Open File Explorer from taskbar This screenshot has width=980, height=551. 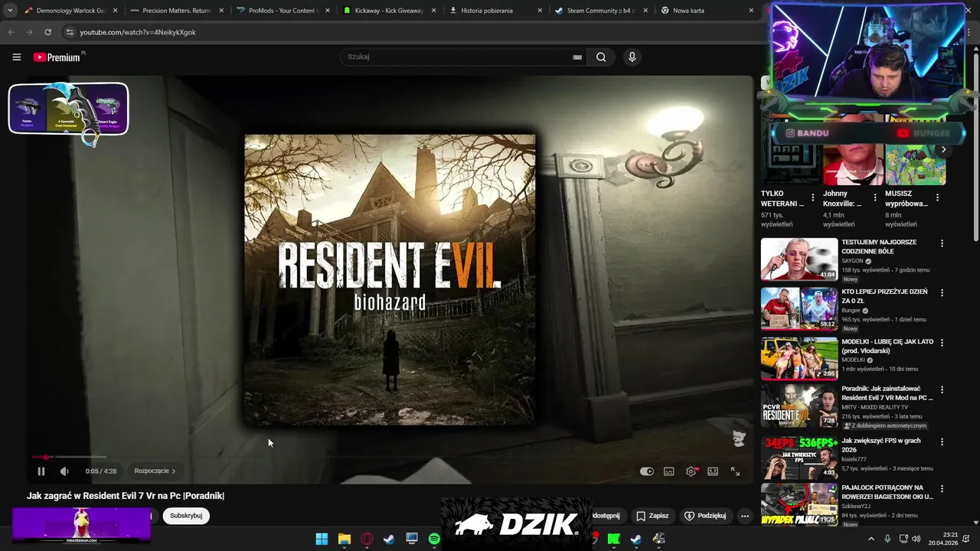(345, 539)
